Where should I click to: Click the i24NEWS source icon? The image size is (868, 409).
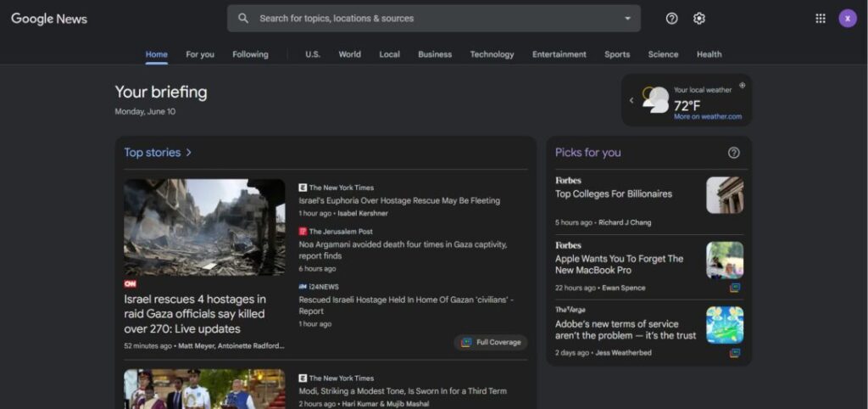[x=303, y=287]
